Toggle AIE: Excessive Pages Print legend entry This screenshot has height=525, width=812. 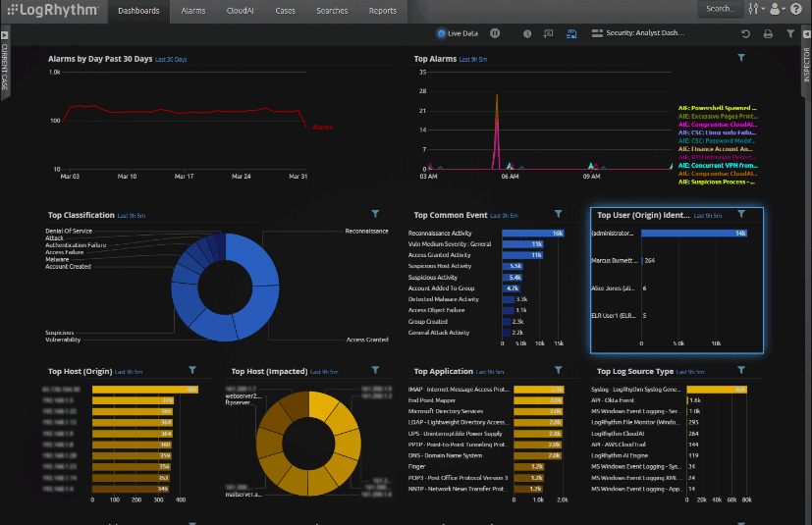point(718,117)
